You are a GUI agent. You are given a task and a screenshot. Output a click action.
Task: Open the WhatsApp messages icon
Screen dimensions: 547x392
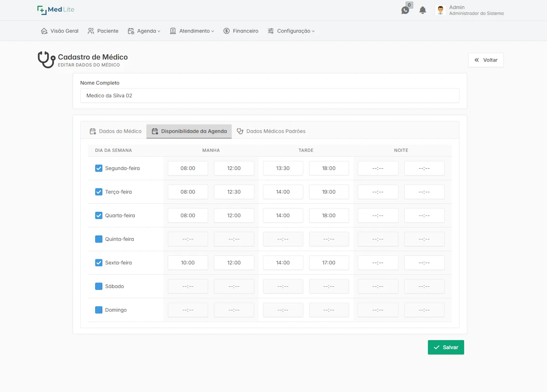tap(405, 10)
